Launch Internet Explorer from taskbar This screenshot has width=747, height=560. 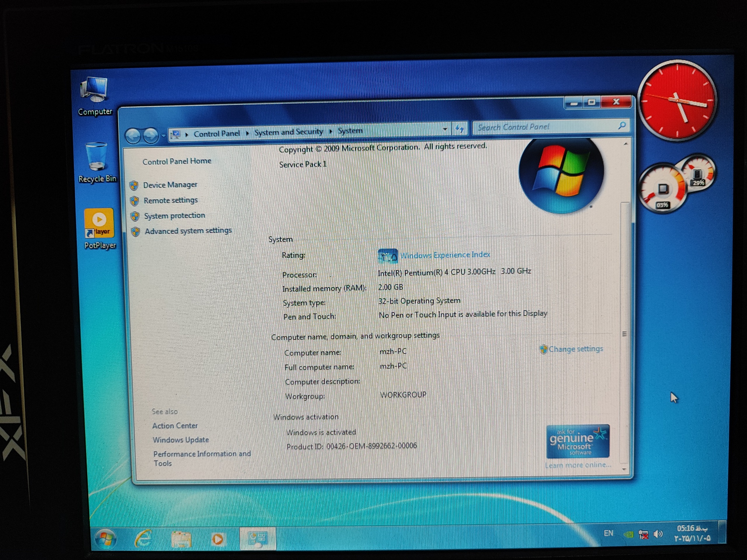click(144, 538)
